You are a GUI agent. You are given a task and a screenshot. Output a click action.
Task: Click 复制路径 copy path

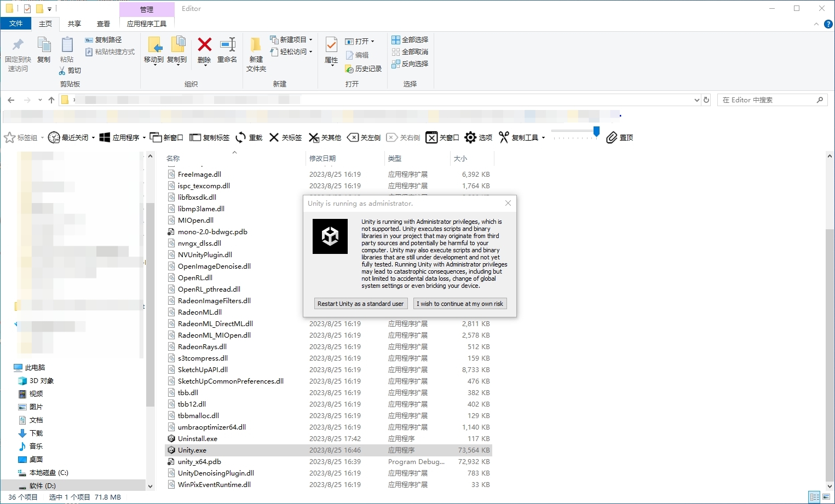click(x=103, y=40)
